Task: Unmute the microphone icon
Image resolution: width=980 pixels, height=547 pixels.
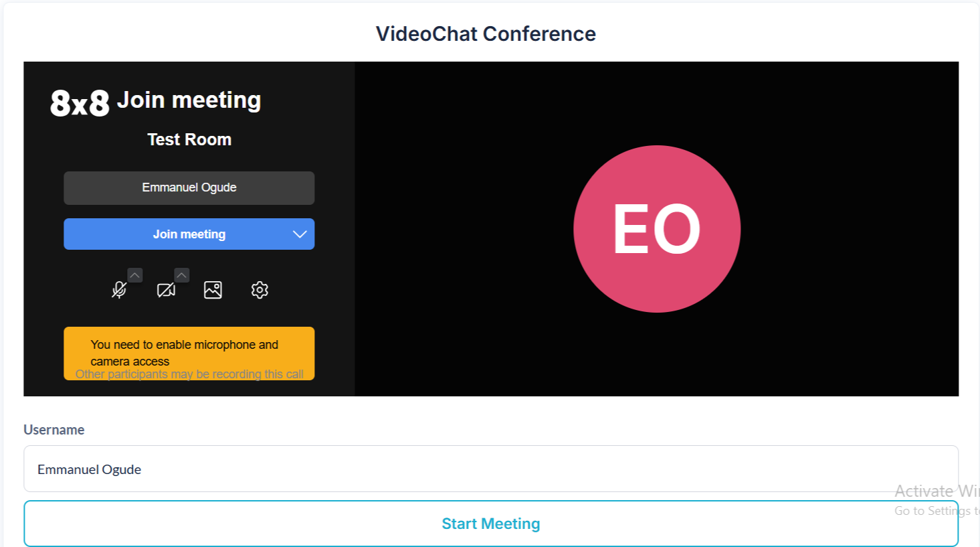Action: coord(119,290)
